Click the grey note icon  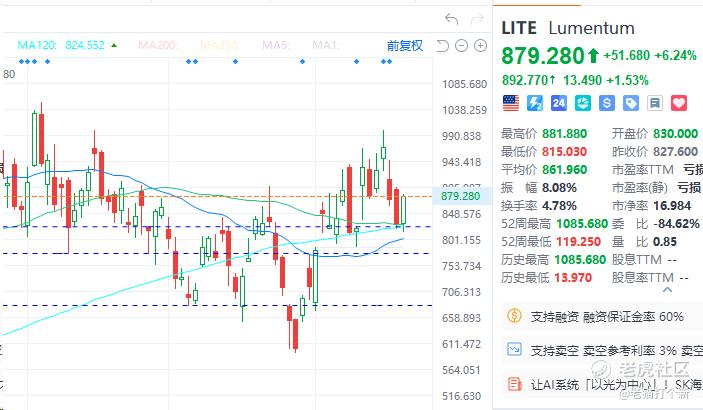tap(655, 103)
